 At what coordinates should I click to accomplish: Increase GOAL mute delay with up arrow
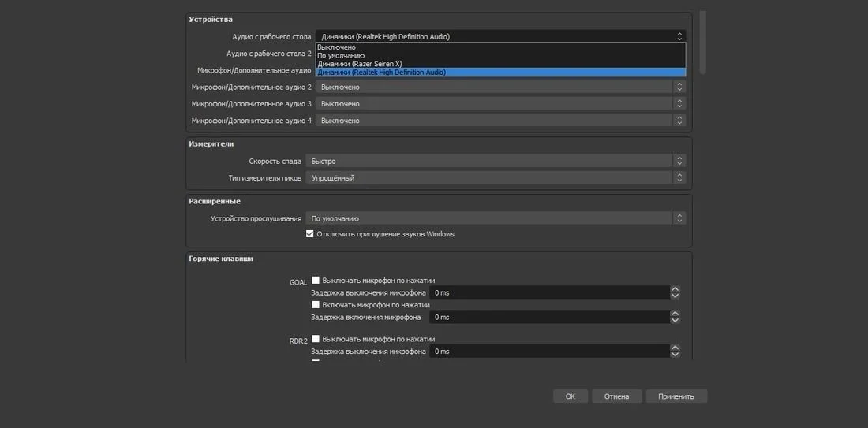coord(674,288)
